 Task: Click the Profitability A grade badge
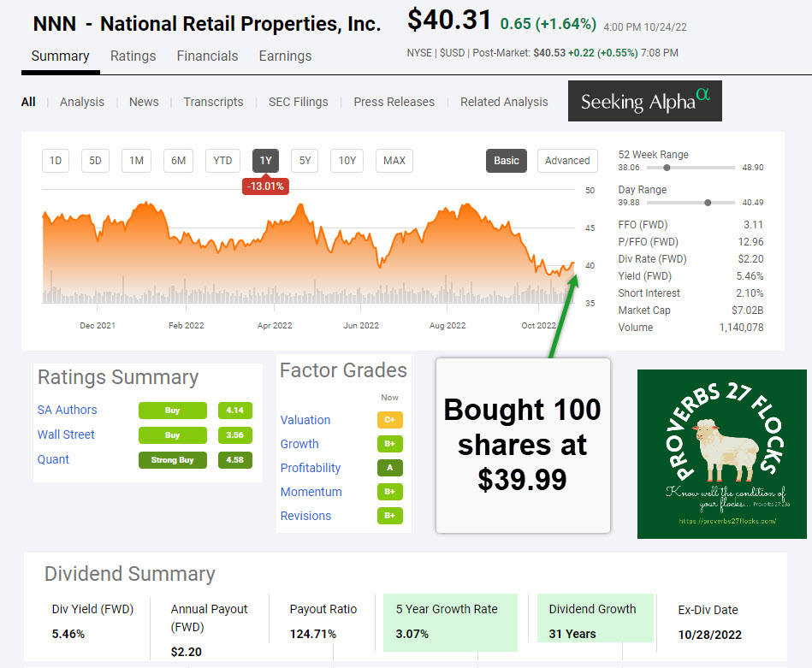point(389,468)
